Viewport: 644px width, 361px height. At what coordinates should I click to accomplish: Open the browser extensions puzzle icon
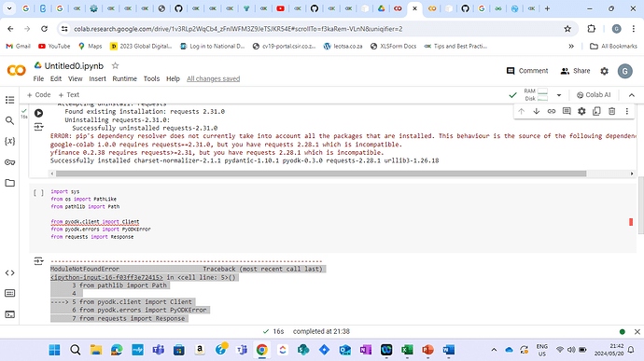tap(591, 29)
